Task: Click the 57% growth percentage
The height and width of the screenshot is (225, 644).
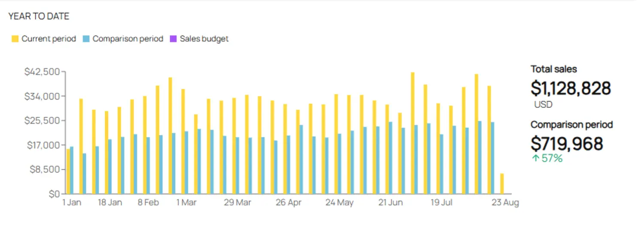Action: click(x=552, y=158)
